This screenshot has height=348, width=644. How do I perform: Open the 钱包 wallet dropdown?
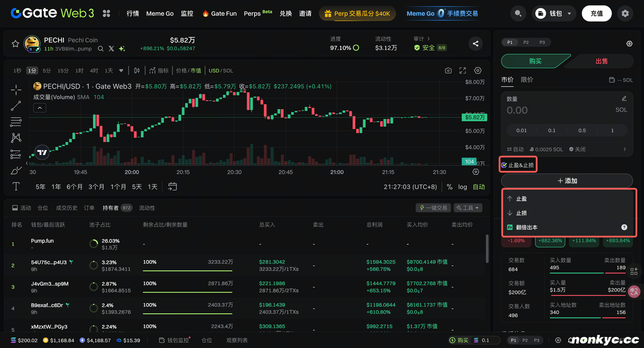[x=554, y=14]
